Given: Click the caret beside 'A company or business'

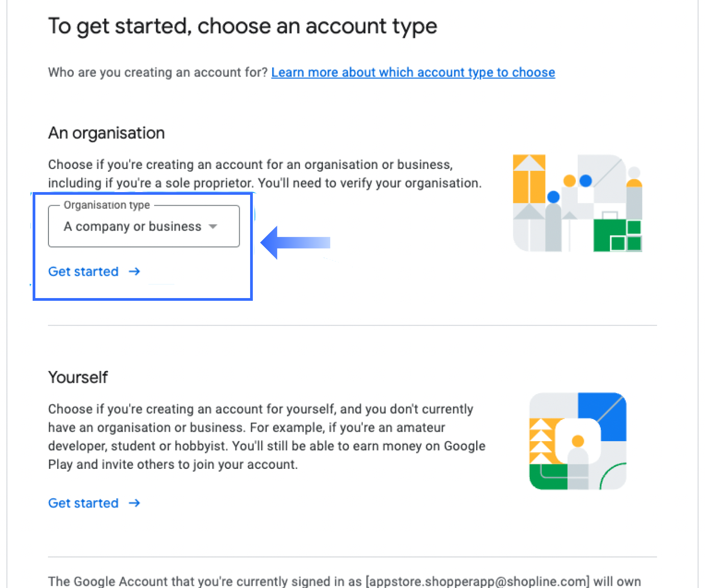Looking at the screenshot, I should point(213,227).
